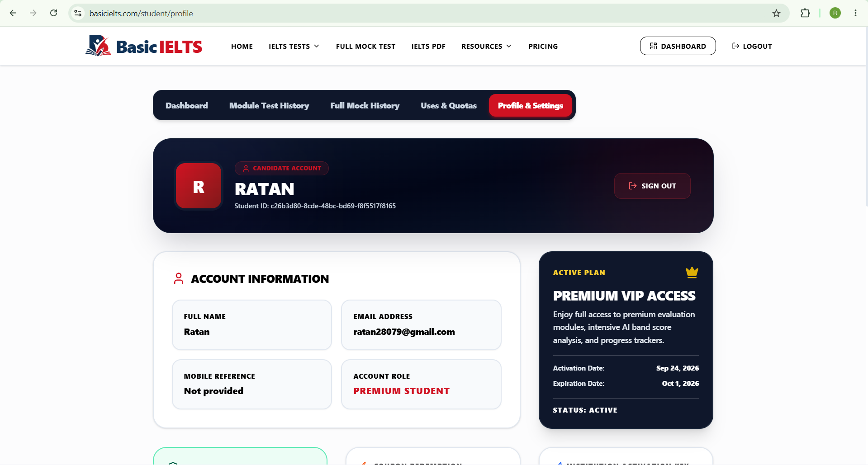The height and width of the screenshot is (465, 868).
Task: Click the Mobile Reference Not provided value
Action: coord(213,391)
